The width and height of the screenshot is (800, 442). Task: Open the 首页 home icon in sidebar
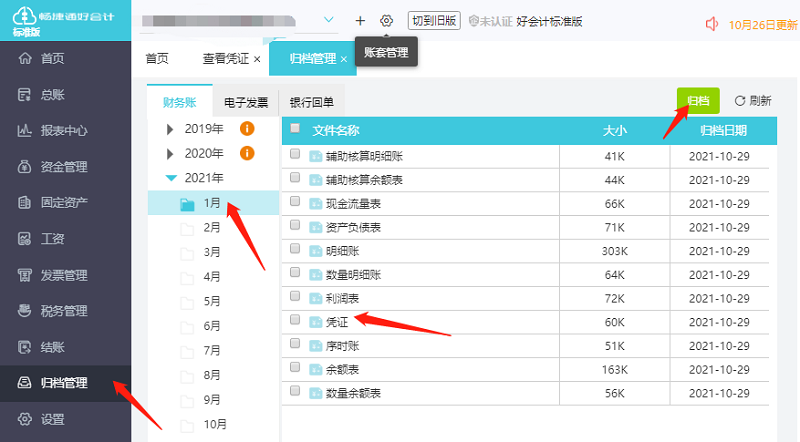(24, 58)
